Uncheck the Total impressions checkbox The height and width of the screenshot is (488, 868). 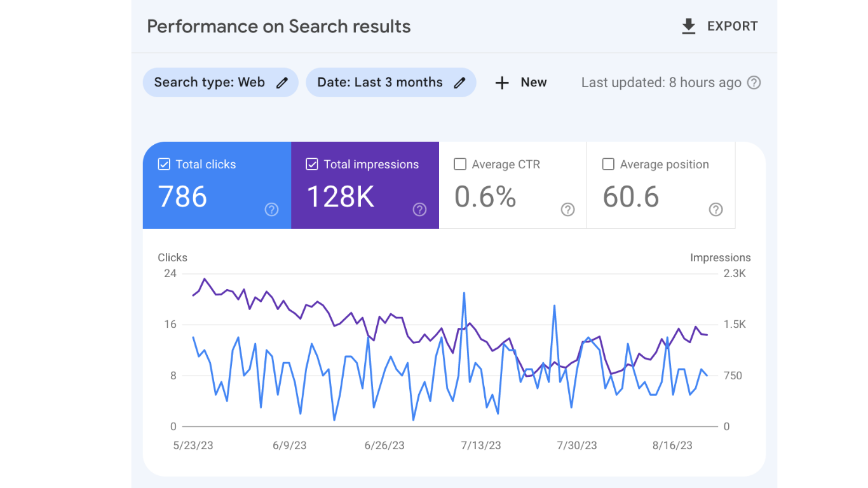click(x=312, y=165)
